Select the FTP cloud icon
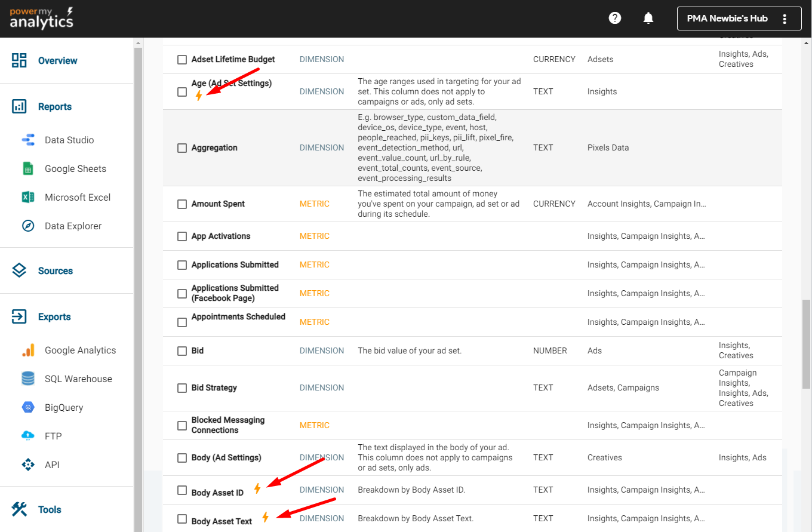This screenshot has height=532, width=812. [27, 436]
